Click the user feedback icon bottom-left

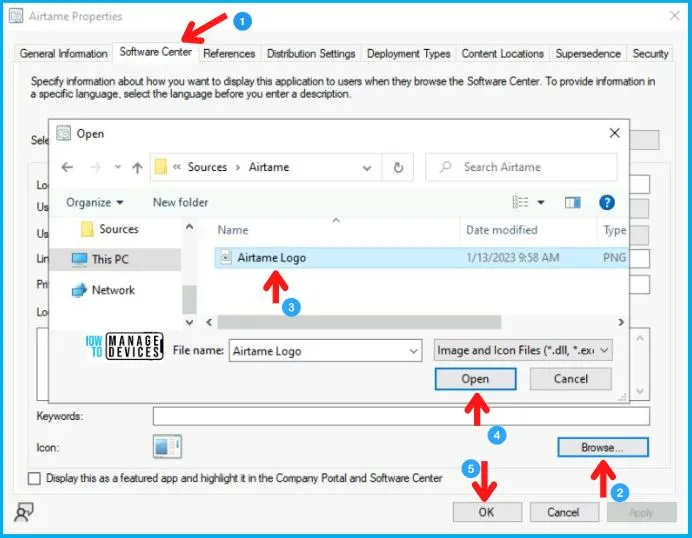(24, 512)
